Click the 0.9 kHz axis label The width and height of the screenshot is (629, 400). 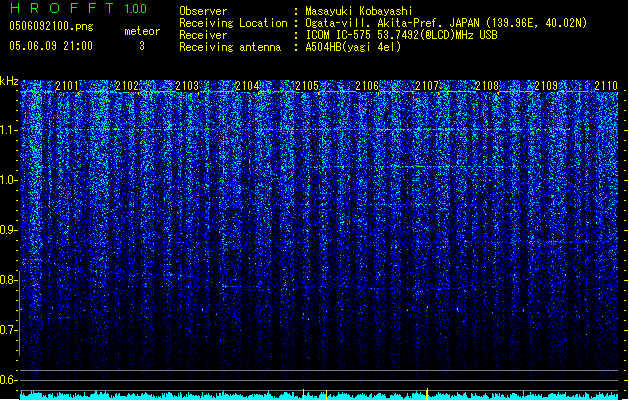(8, 230)
